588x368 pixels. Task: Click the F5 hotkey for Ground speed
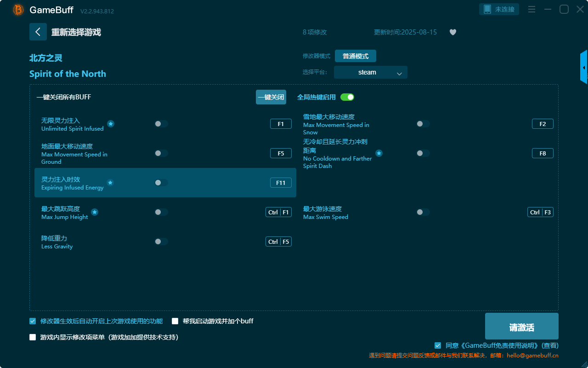point(281,153)
